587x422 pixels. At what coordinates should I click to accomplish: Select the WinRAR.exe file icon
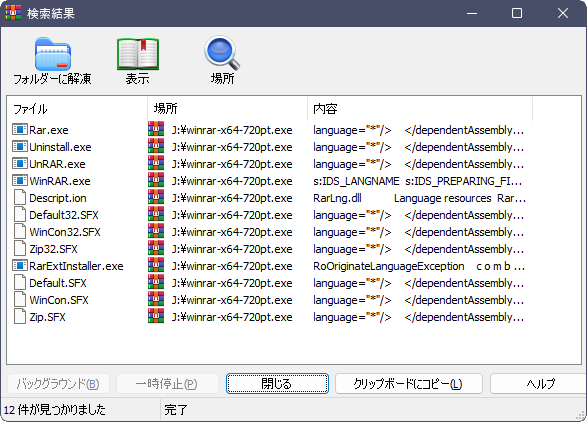(20, 181)
